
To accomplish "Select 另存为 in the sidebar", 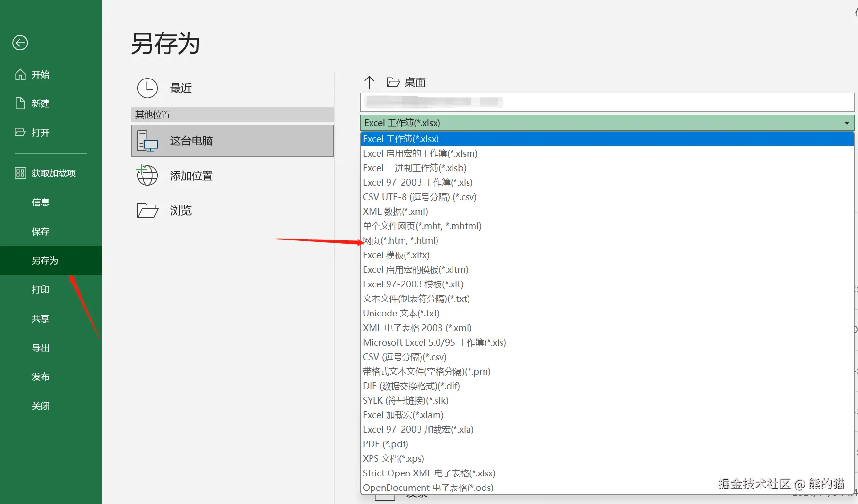I will [51, 260].
